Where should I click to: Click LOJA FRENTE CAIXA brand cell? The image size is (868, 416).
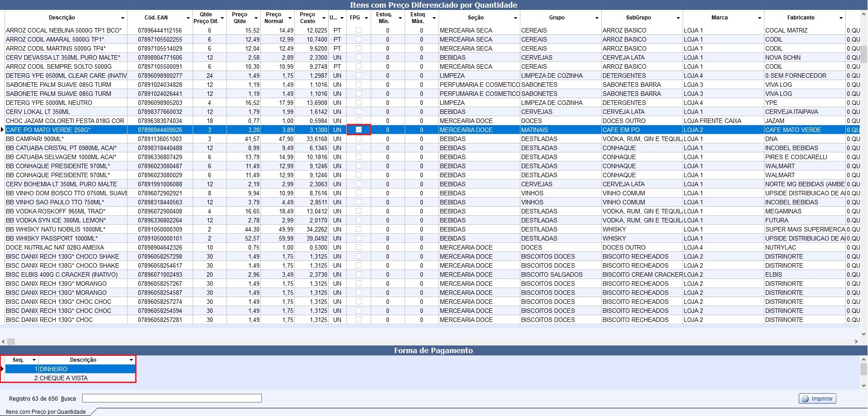(x=723, y=121)
